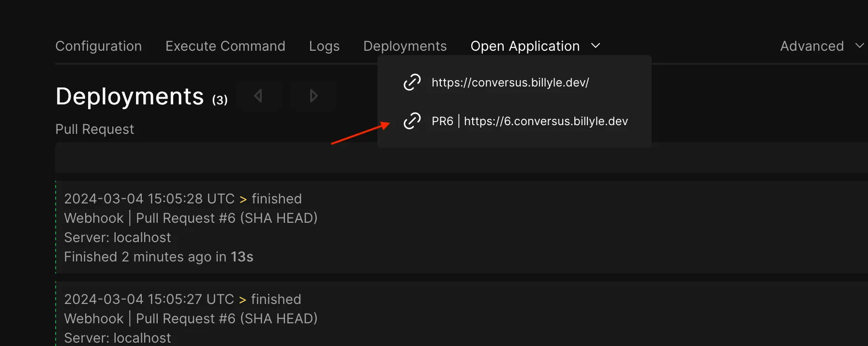Click the '(3)' deployments count
This screenshot has height=346, width=868.
[x=220, y=100]
